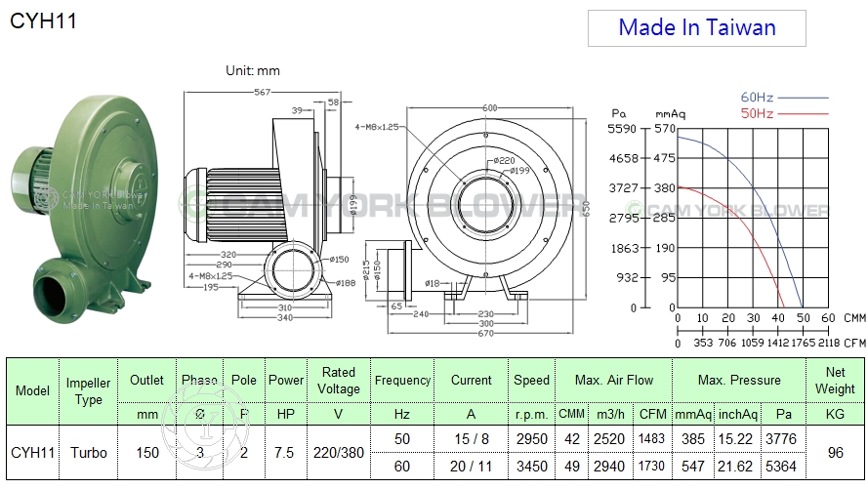Click the 'Power' column header
Image resolution: width=868 pixels, height=489 pixels.
[286, 381]
